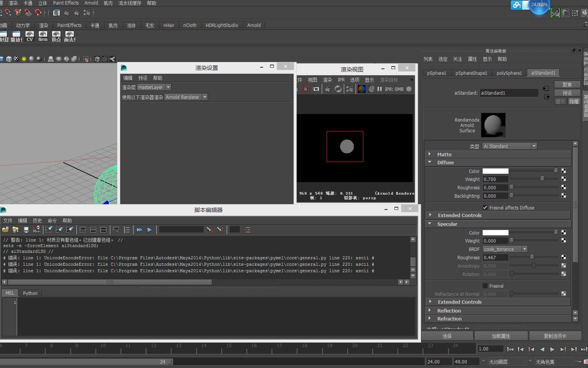Click the save script icon in Script Editor
The width and height of the screenshot is (588, 368).
(x=26, y=230)
